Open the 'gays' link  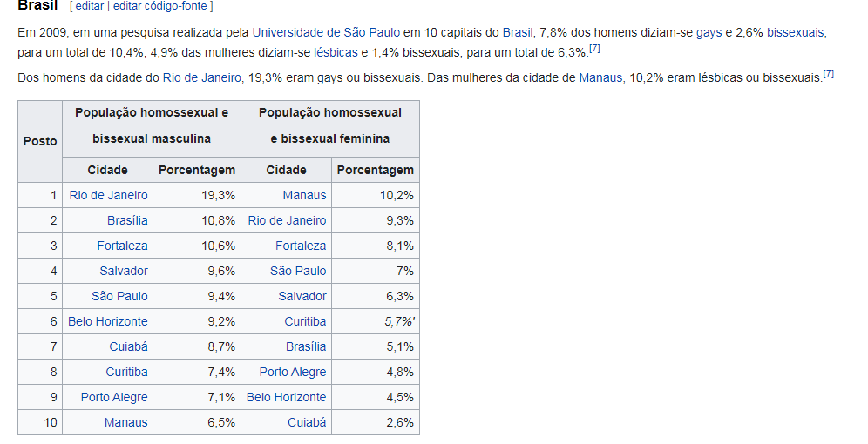coord(709,32)
